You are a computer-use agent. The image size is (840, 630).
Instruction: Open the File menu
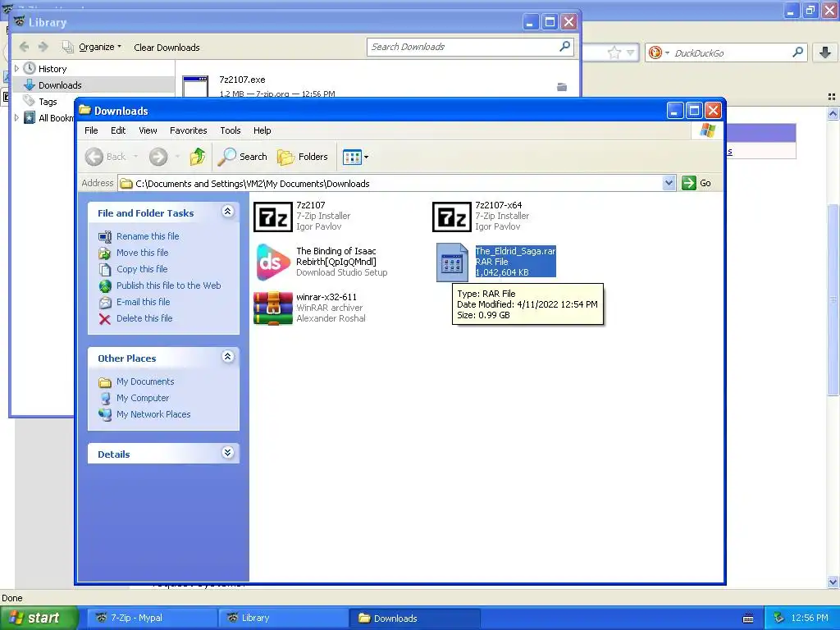pos(91,130)
